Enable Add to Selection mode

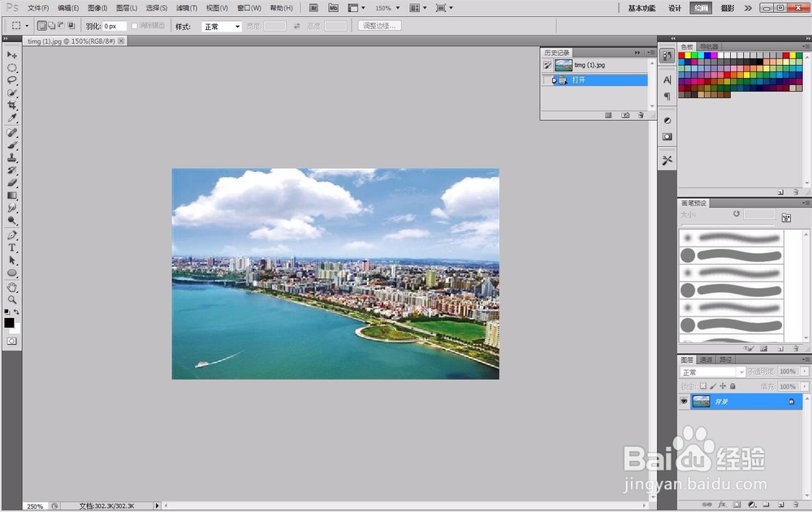coord(52,25)
